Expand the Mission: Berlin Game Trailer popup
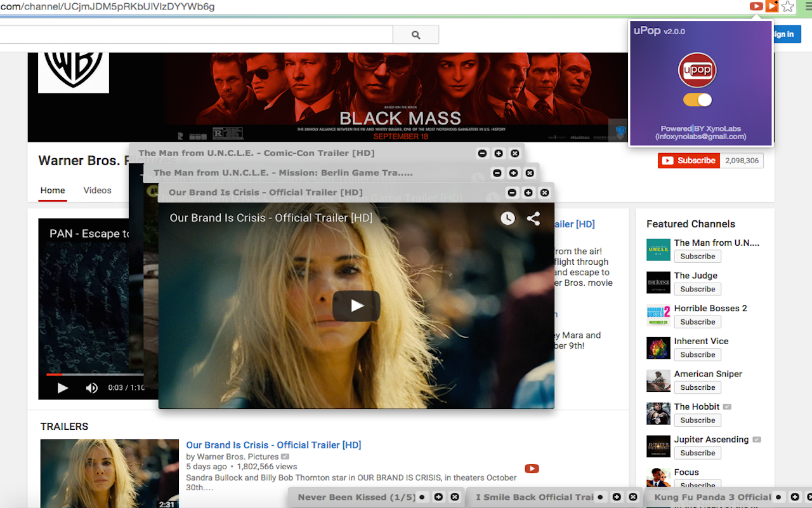Viewport: 812px width, 508px height. [x=513, y=173]
